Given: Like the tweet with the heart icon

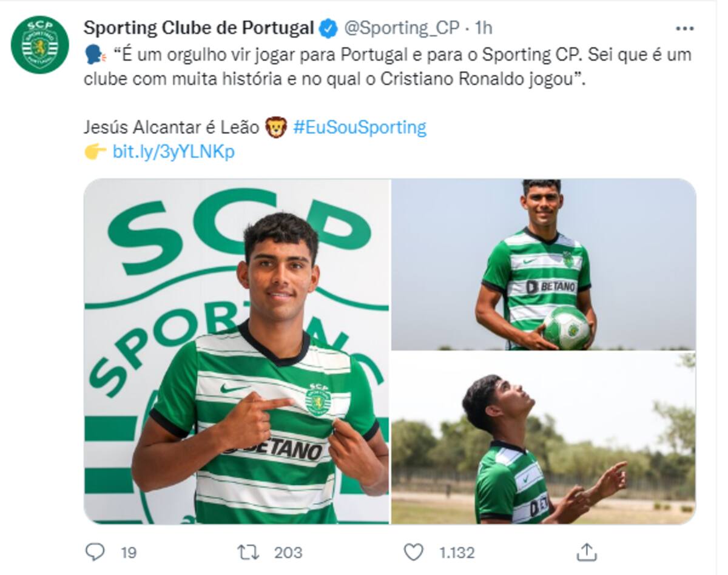Looking at the screenshot, I should pos(413,552).
